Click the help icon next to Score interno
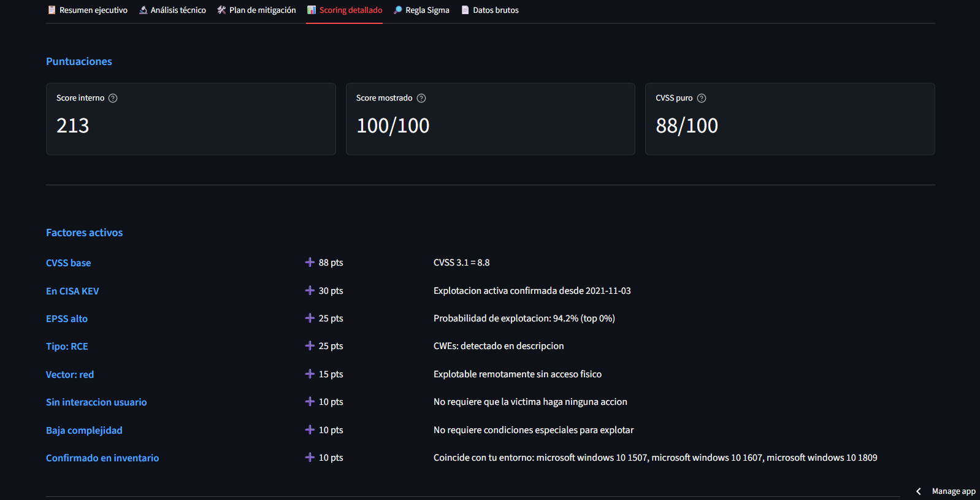 click(x=113, y=98)
